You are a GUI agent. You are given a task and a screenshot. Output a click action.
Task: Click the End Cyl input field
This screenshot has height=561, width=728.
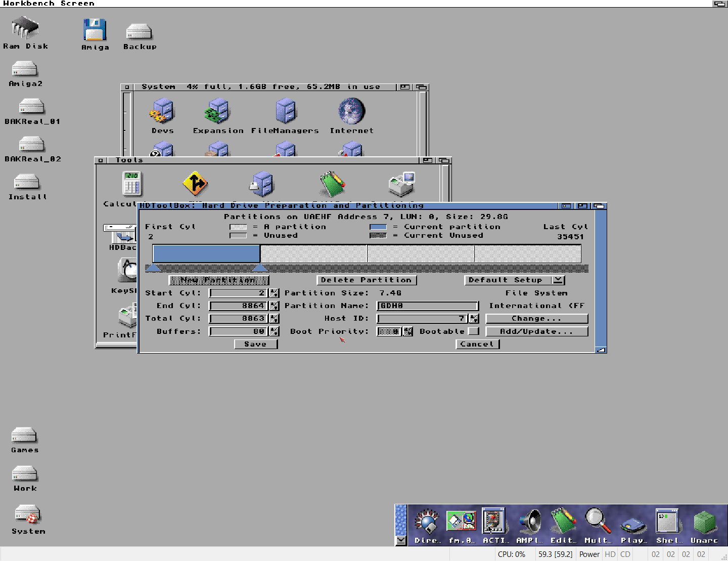point(239,306)
